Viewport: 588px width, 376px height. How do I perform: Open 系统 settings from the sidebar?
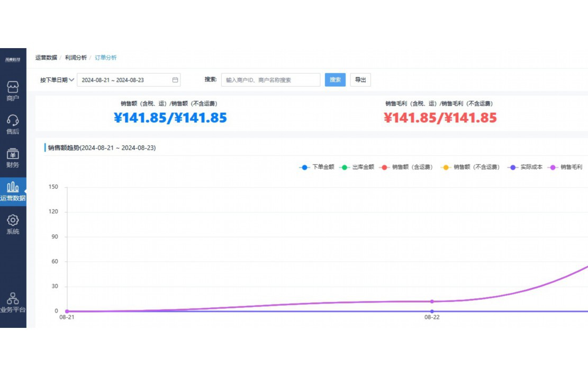coord(13,223)
